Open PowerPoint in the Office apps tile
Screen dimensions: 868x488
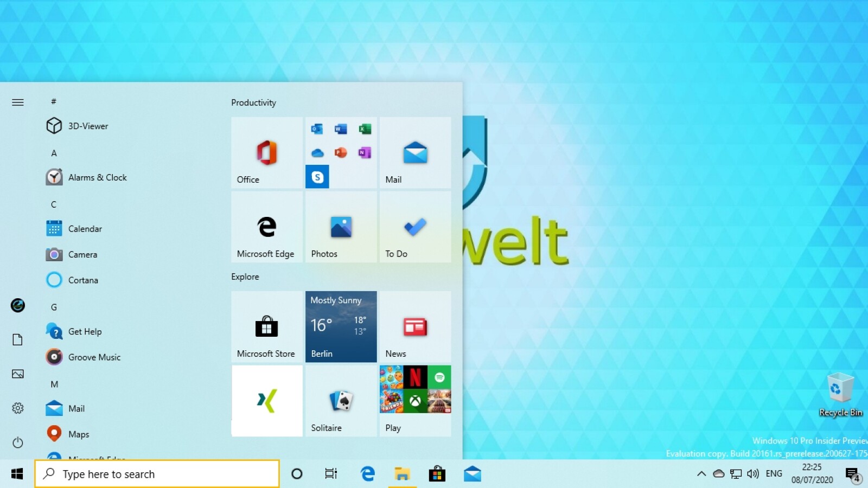pyautogui.click(x=341, y=153)
